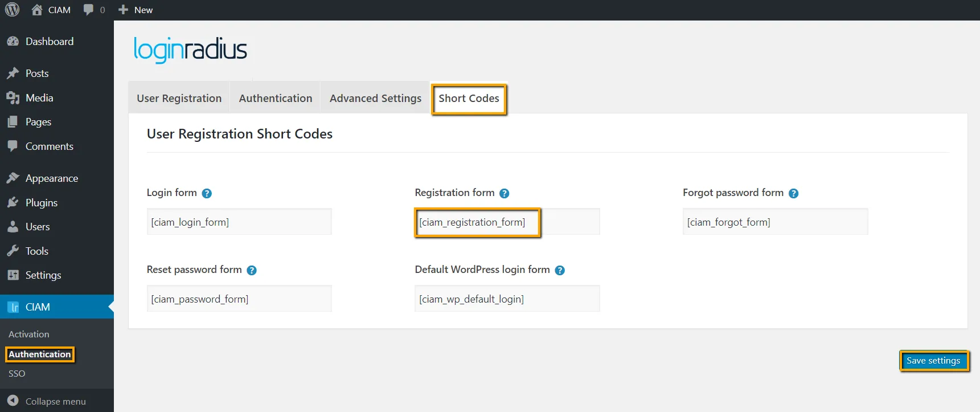Click the ciam_password_form shortcode field
This screenshot has height=412, width=980.
point(239,299)
